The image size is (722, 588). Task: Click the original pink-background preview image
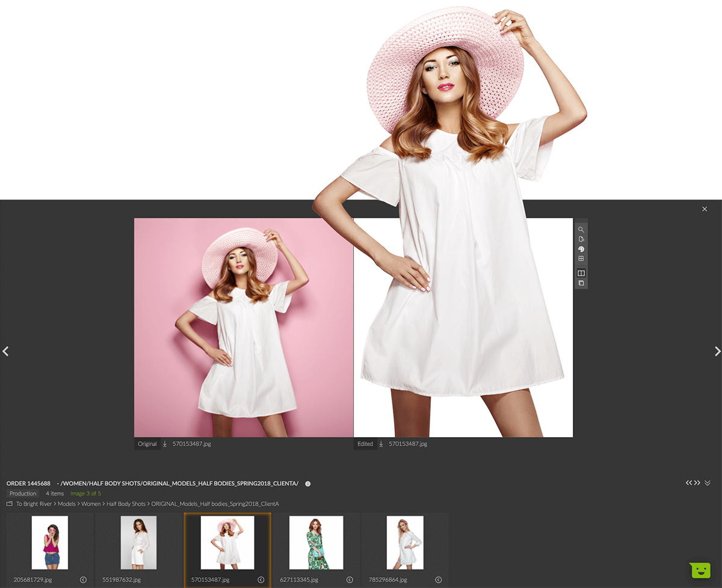tap(244, 328)
